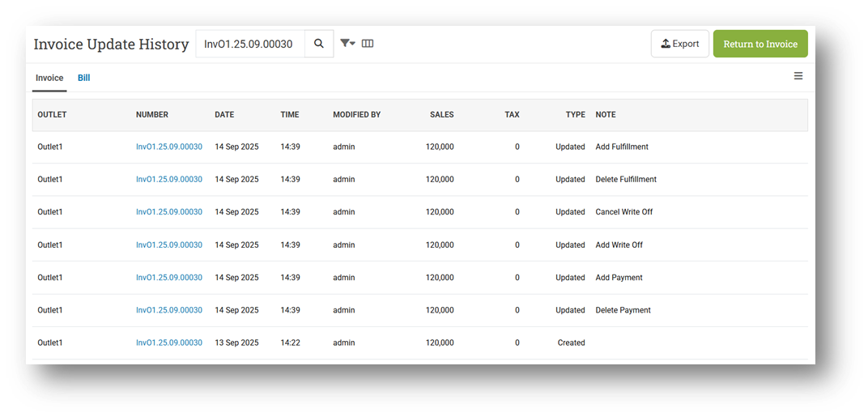Viewport: 868px width, 417px height.
Task: Sort by the TYPE column header
Action: 575,115
